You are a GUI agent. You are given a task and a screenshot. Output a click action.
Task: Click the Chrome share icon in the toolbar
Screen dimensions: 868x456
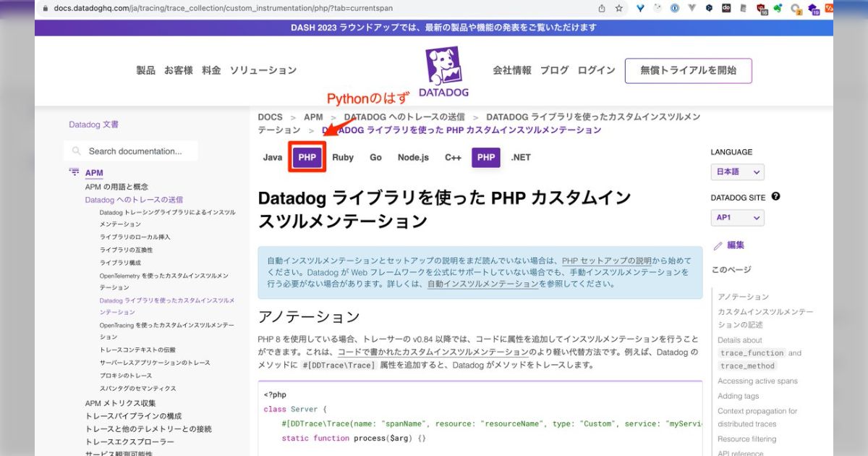pyautogui.click(x=602, y=8)
